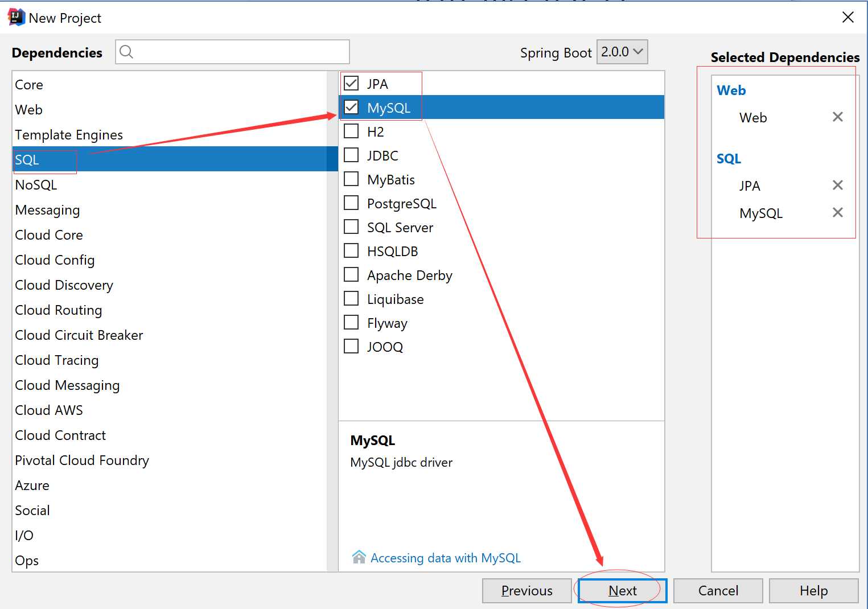The height and width of the screenshot is (609, 868).
Task: Click MySQL entry in Selected Dependencies
Action: click(761, 213)
